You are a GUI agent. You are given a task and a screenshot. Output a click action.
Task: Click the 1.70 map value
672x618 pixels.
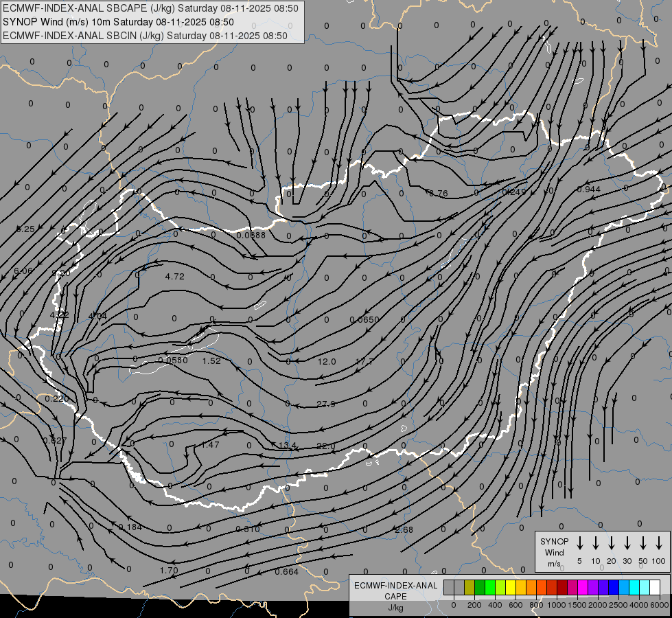pyautogui.click(x=169, y=571)
